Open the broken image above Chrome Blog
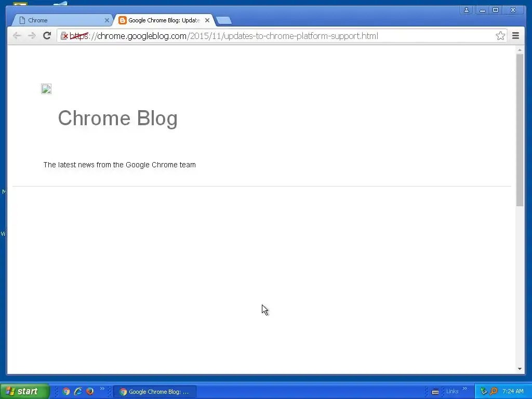The image size is (532, 399). tap(46, 89)
